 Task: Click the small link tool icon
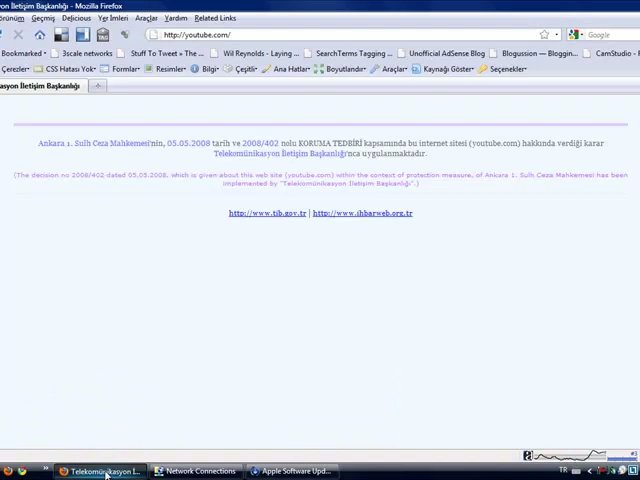(x=124, y=35)
